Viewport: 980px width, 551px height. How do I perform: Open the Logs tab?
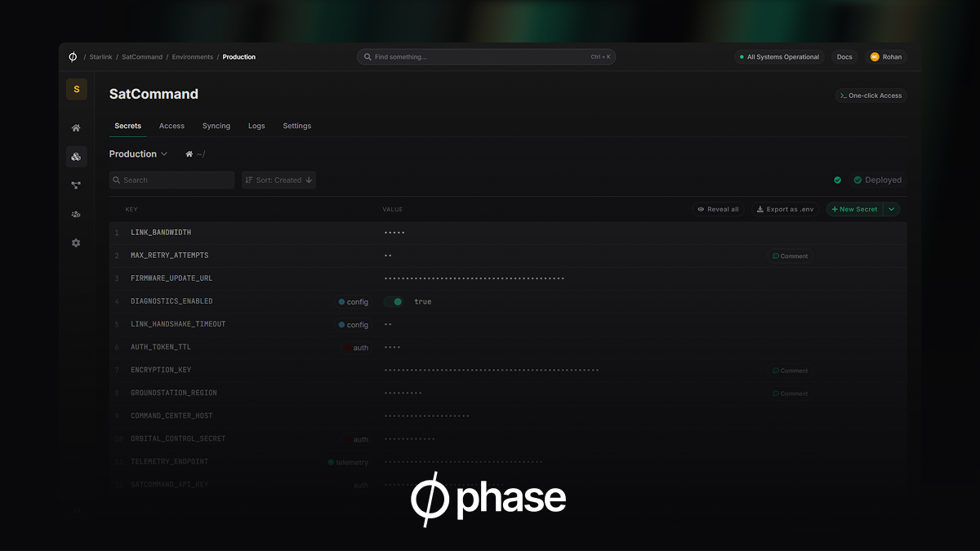(256, 126)
